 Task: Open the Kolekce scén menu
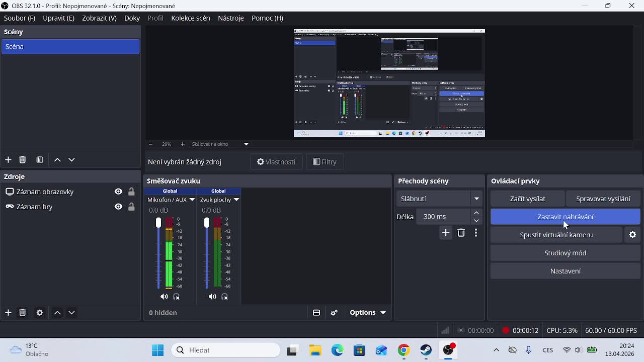[x=190, y=18]
